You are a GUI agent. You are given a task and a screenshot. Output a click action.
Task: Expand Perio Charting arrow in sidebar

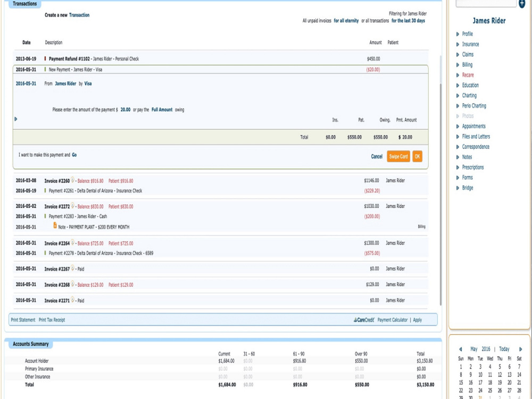[x=458, y=106]
